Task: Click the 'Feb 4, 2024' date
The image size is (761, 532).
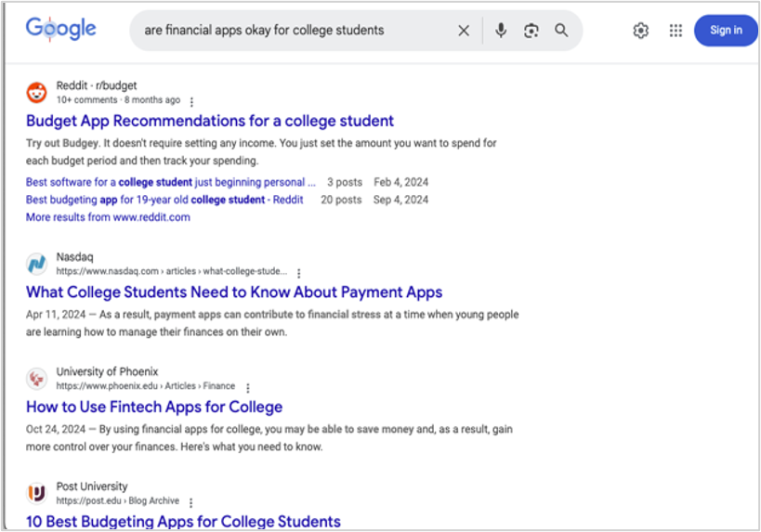Action: pyautogui.click(x=400, y=182)
